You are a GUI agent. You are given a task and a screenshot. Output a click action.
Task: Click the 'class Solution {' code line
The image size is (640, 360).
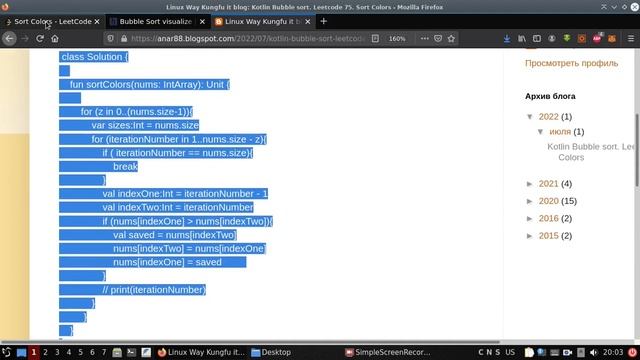click(94, 57)
